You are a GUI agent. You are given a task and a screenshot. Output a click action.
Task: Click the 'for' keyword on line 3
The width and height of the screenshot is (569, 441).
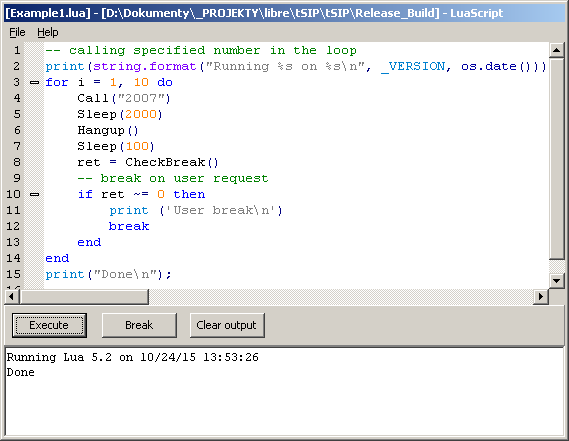57,82
